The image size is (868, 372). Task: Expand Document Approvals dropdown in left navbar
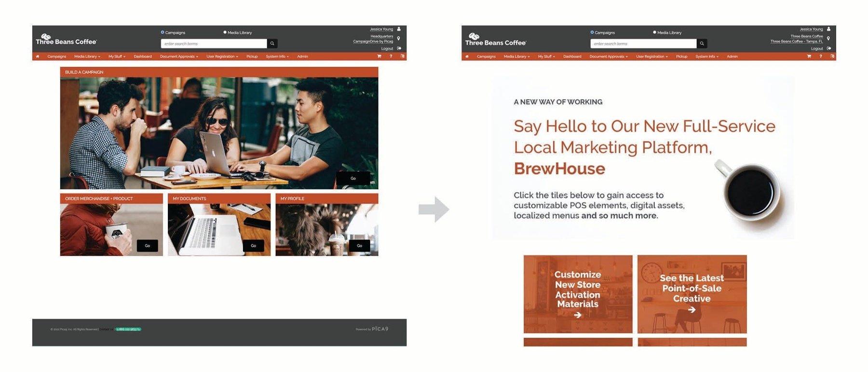pyautogui.click(x=179, y=56)
